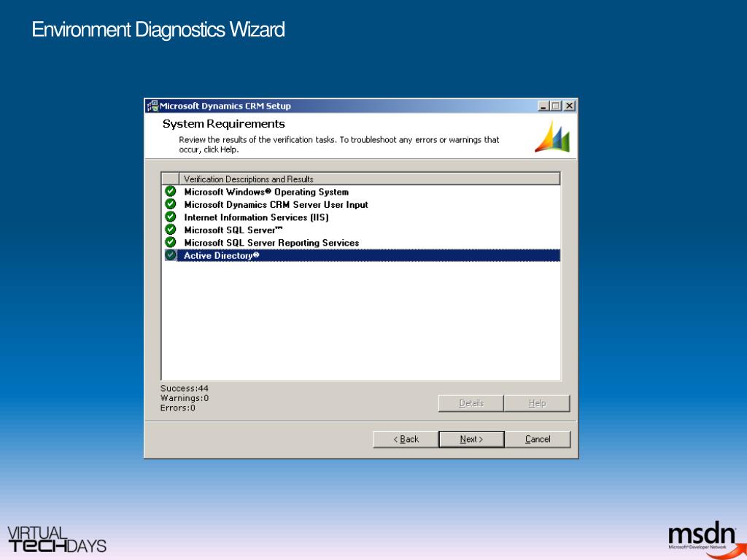Open the Details button

point(471,403)
